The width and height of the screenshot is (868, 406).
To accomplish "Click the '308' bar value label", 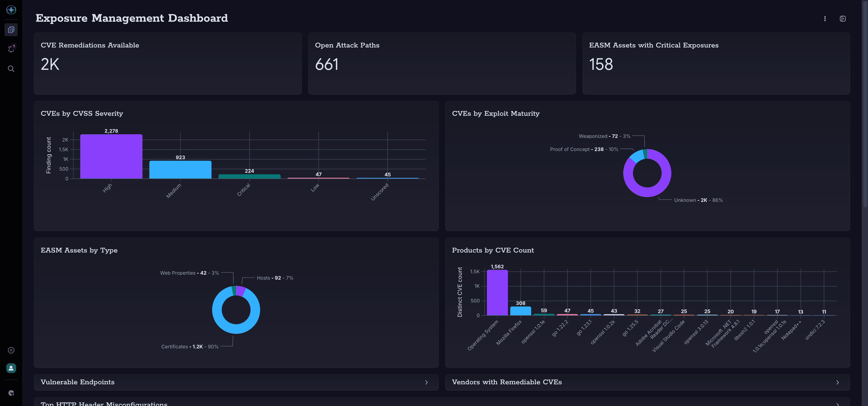I will coord(521,303).
